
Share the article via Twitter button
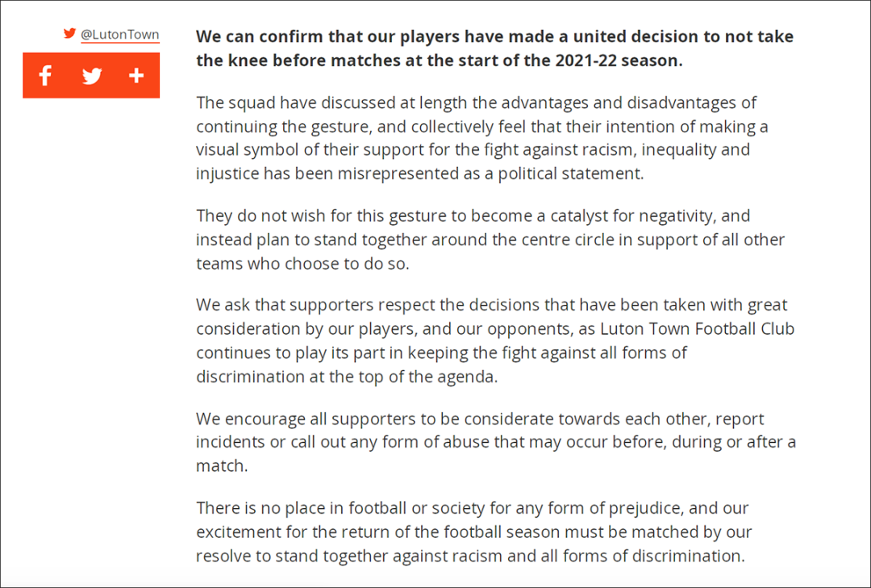tap(92, 76)
